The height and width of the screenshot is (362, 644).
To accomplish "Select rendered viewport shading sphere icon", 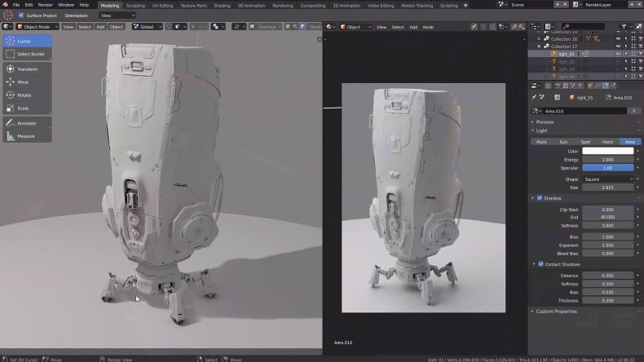I will (302, 27).
